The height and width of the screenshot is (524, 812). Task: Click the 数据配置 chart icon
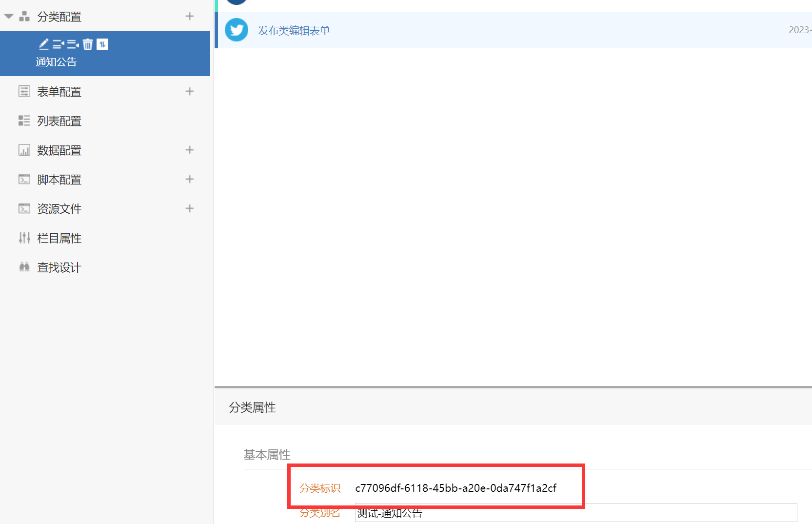point(24,150)
